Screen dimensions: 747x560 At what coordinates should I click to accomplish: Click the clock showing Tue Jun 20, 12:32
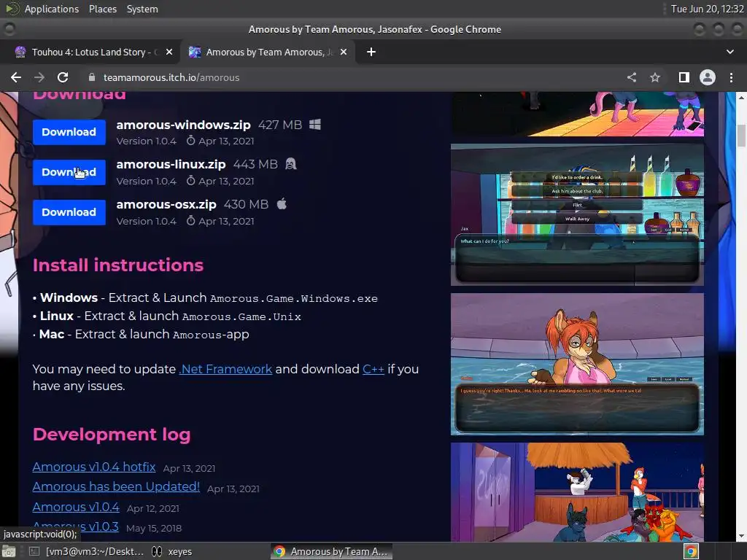[707, 9]
